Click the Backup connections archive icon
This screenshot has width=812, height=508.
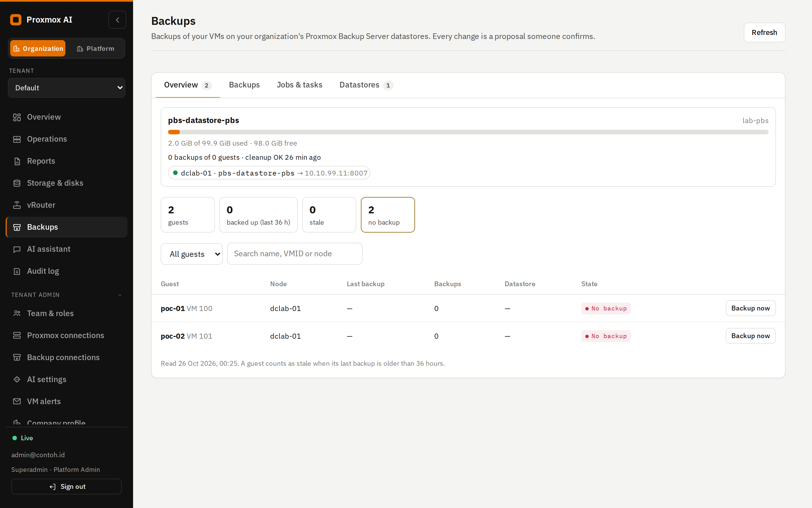point(17,358)
